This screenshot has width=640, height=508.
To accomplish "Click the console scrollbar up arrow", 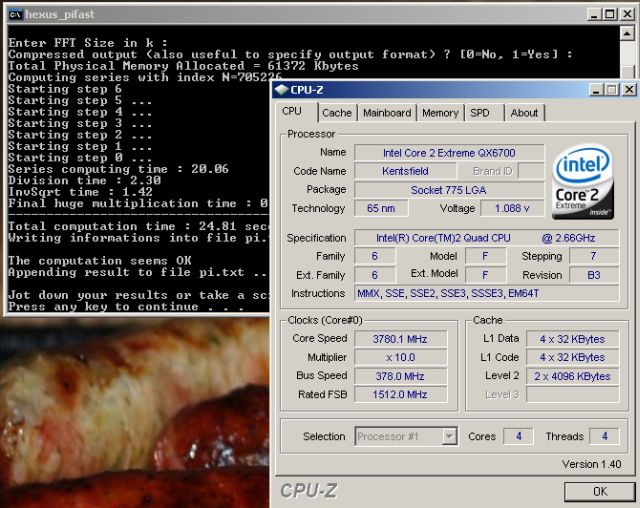I will click(x=627, y=33).
